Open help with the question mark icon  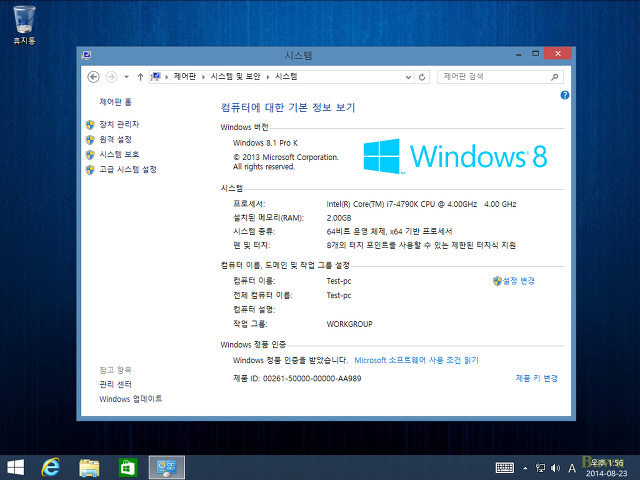click(x=564, y=95)
